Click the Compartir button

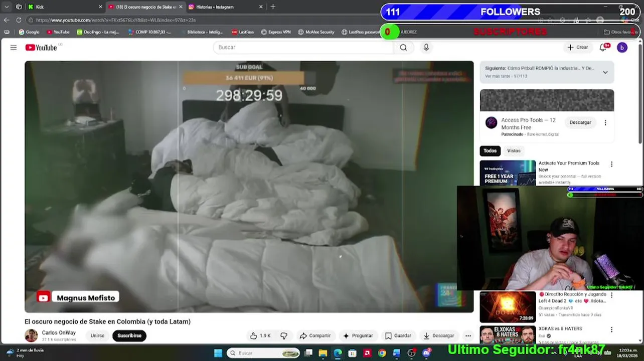[315, 336]
